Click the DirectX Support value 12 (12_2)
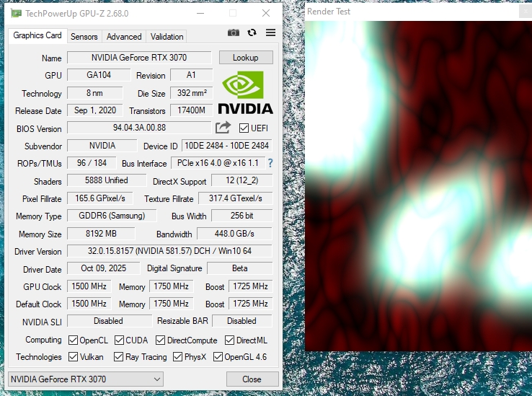This screenshot has height=396, width=532. (x=242, y=180)
